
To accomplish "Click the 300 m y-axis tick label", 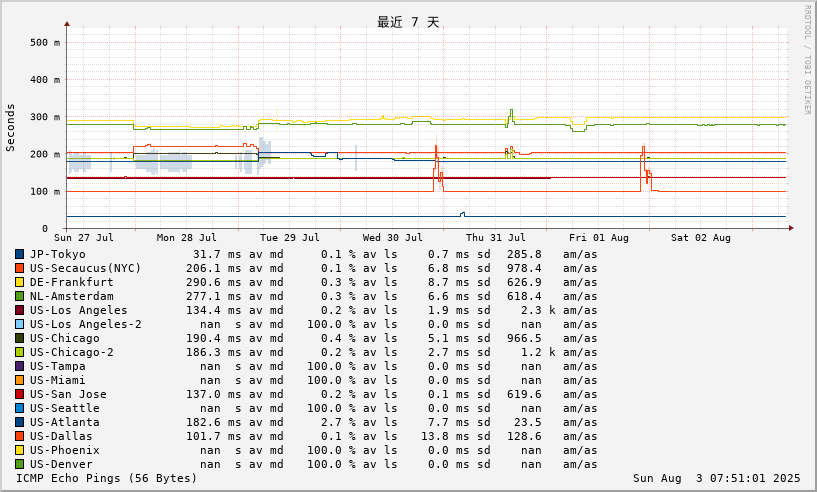I will [x=44, y=117].
